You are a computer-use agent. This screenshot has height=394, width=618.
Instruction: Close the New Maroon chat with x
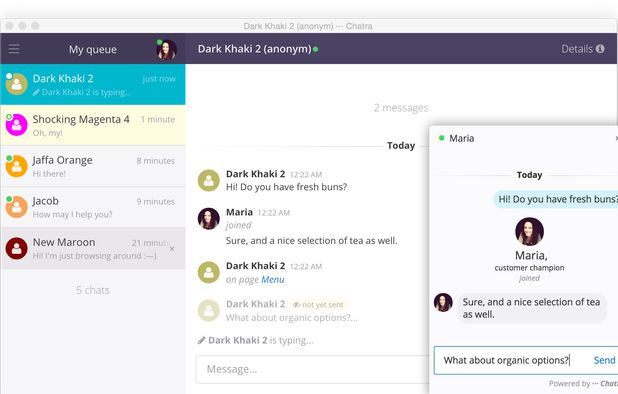tap(172, 249)
